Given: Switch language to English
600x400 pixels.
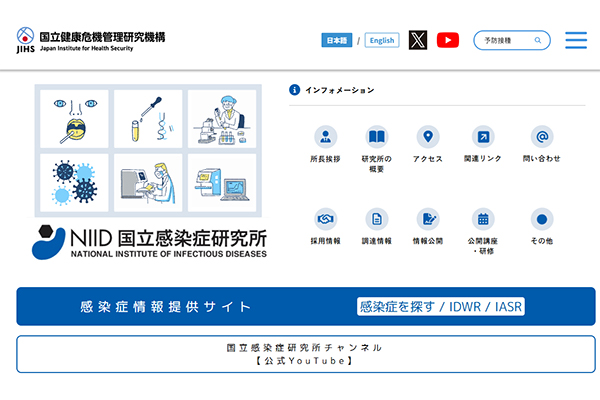Looking at the screenshot, I should pos(382,40).
